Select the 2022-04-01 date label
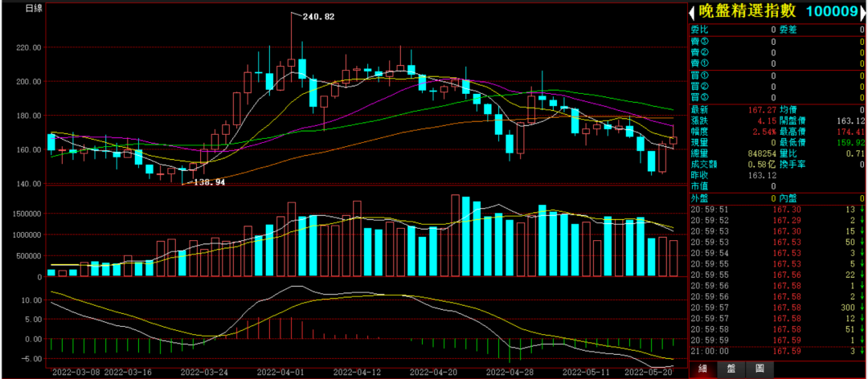Image resolution: width=868 pixels, height=379 pixels. [280, 372]
